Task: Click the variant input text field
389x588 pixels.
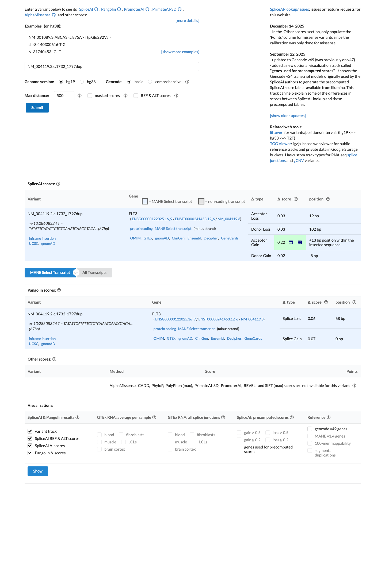Action: click(112, 67)
